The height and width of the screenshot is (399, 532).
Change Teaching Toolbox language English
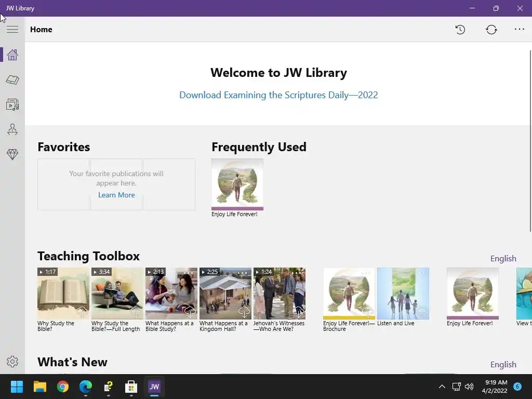503,259
